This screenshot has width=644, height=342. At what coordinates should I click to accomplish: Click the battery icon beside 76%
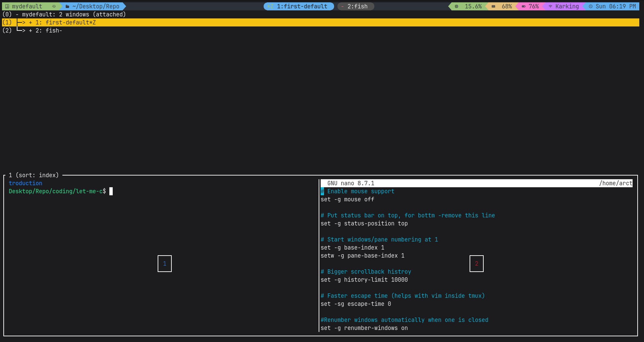click(x=524, y=6)
